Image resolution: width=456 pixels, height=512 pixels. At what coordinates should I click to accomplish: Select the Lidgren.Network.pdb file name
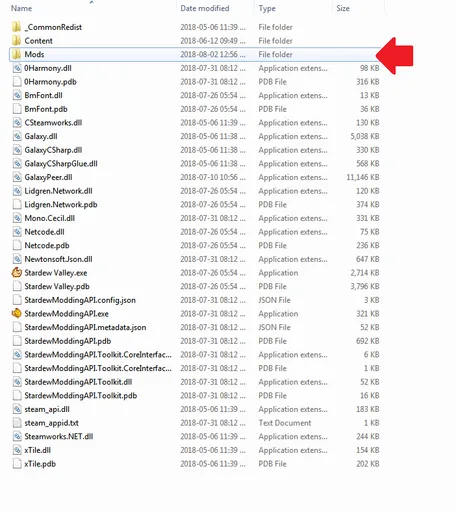pos(61,205)
